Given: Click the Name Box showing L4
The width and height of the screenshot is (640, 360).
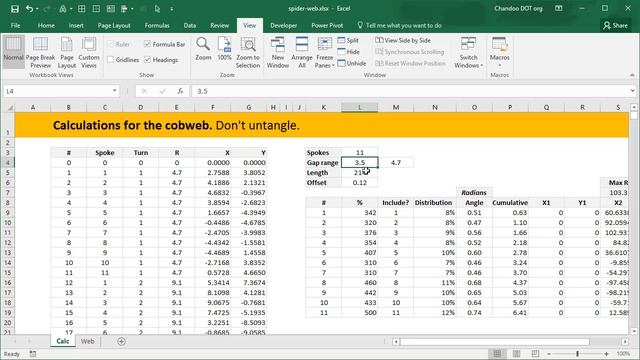Looking at the screenshot, I should [58, 91].
